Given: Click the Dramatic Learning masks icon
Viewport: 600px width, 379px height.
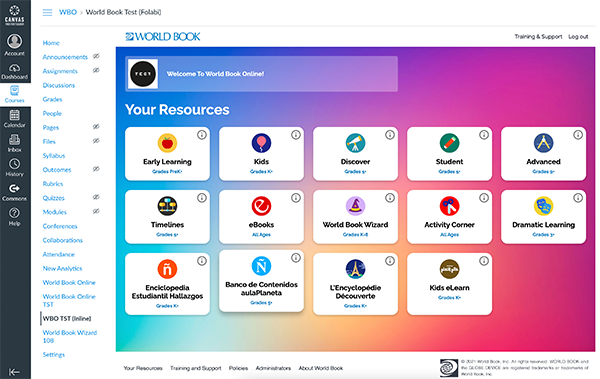Looking at the screenshot, I should point(543,206).
